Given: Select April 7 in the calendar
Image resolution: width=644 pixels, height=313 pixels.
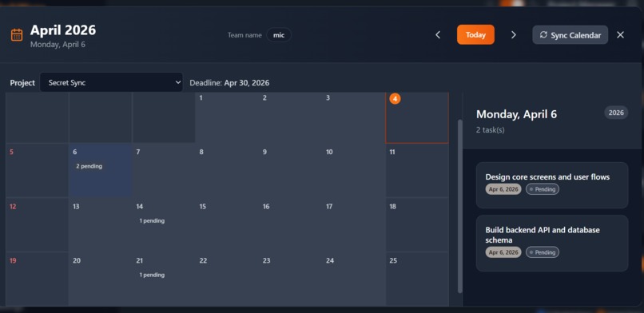Looking at the screenshot, I should (x=164, y=170).
